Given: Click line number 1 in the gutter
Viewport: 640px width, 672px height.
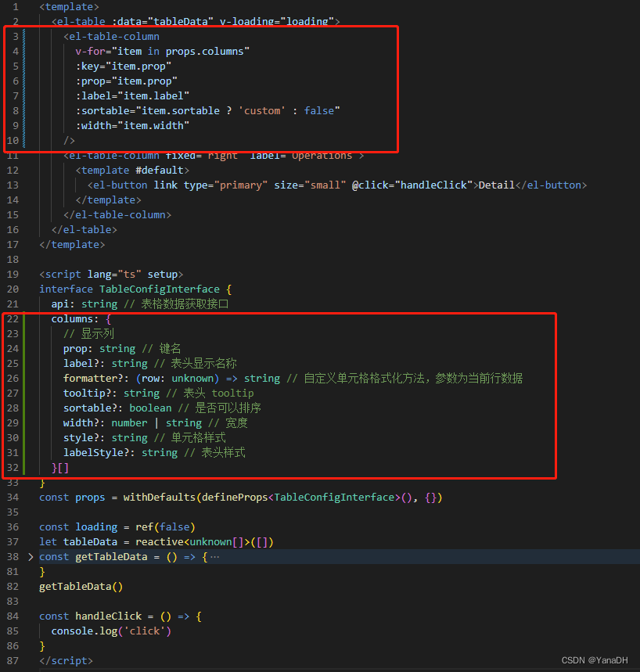Looking at the screenshot, I should click(16, 7).
